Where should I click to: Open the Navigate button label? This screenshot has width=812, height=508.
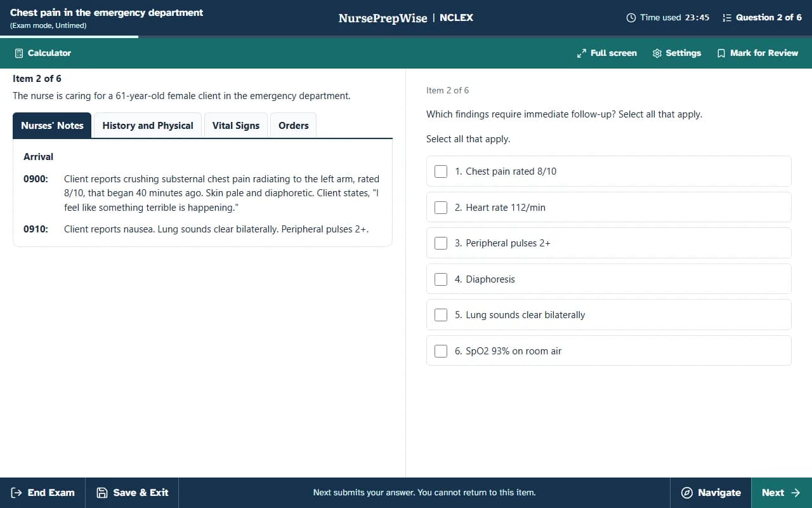719,493
